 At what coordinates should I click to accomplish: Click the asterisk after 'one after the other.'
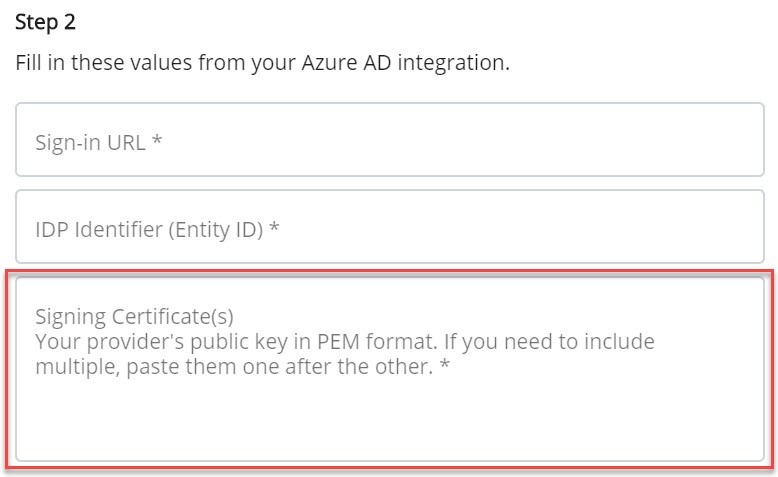(445, 364)
